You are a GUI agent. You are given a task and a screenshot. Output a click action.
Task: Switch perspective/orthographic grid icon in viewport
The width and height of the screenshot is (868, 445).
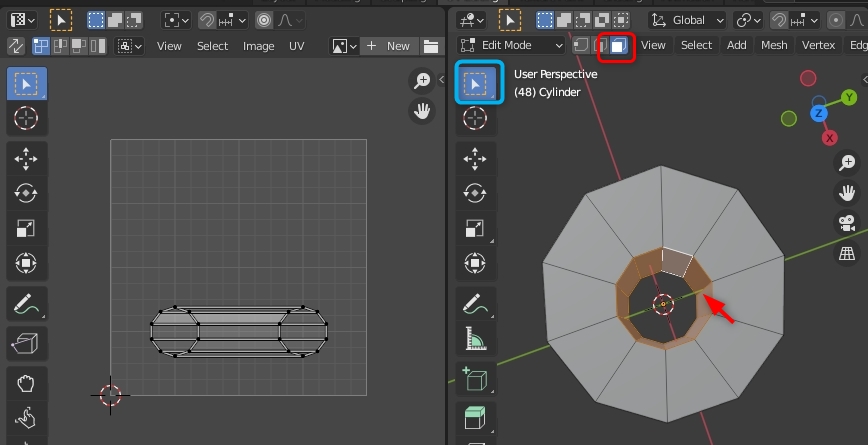[847, 254]
